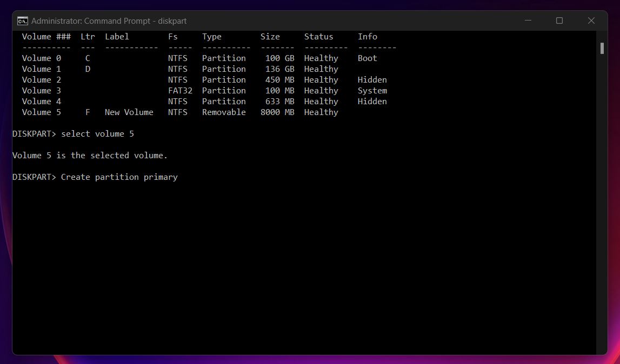
Task: Click the 'Ltr' column header
Action: [88, 37]
